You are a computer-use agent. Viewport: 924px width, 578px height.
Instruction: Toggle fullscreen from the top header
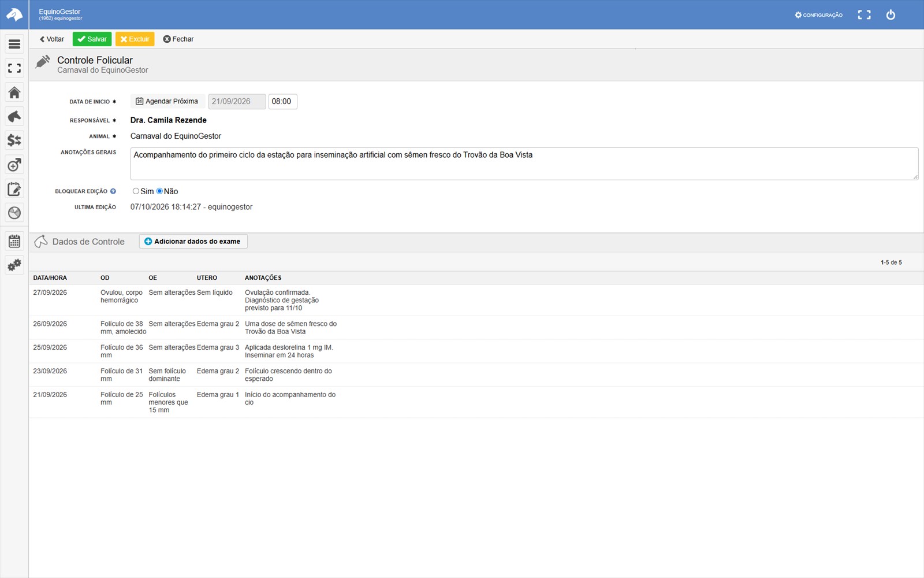[x=864, y=15]
